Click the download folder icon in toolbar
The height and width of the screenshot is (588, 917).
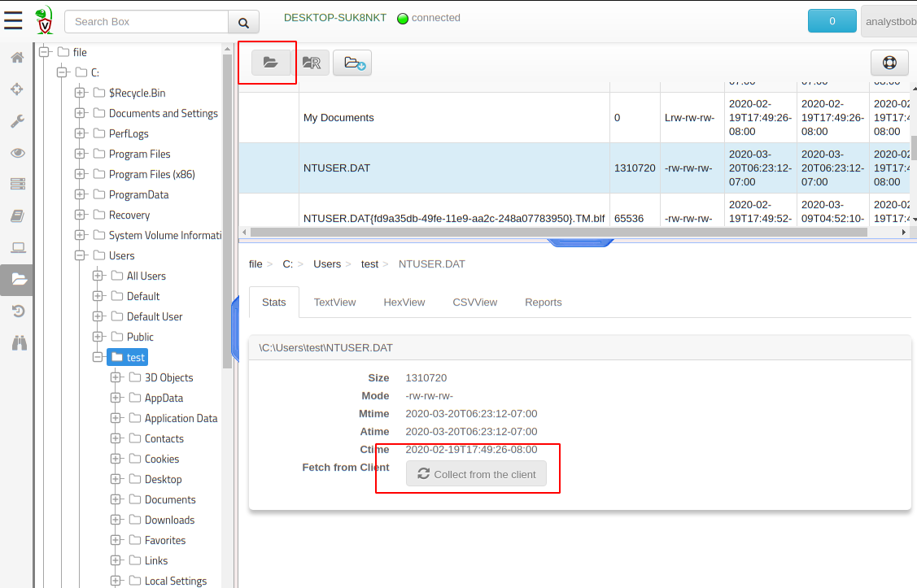(x=352, y=63)
